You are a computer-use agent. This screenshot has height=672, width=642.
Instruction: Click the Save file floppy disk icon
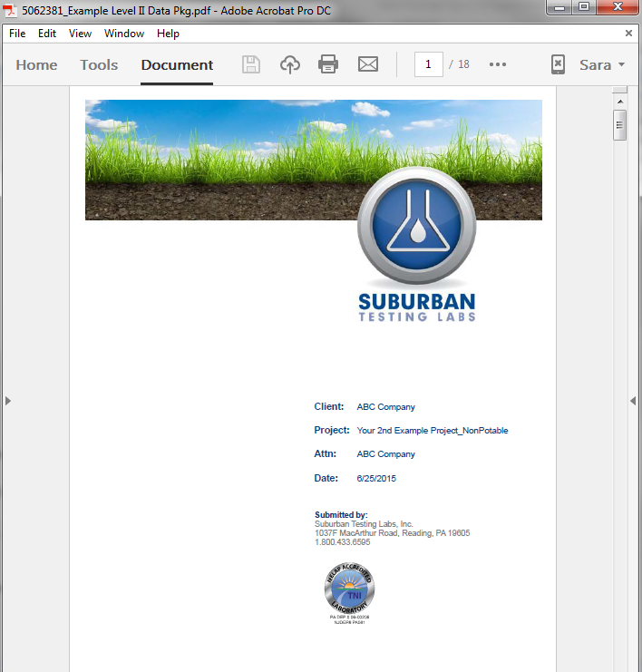coord(250,64)
